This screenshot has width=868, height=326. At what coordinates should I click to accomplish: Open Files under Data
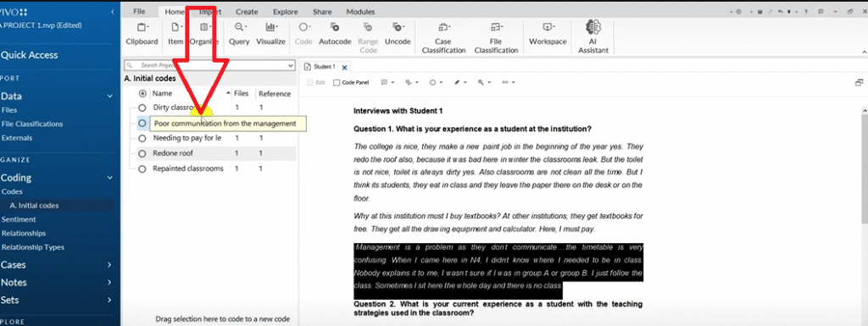9,110
